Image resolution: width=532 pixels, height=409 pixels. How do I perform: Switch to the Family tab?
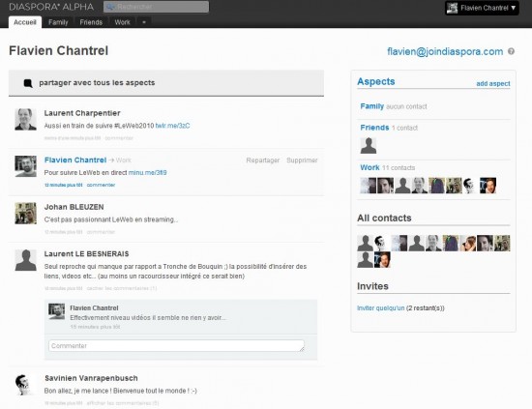(58, 22)
